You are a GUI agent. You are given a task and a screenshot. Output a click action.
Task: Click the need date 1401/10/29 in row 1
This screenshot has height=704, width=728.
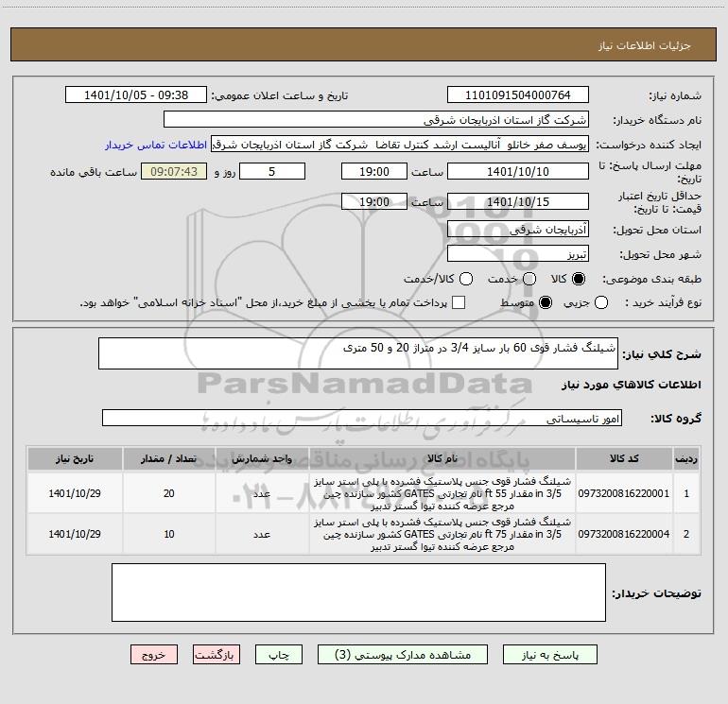75,494
